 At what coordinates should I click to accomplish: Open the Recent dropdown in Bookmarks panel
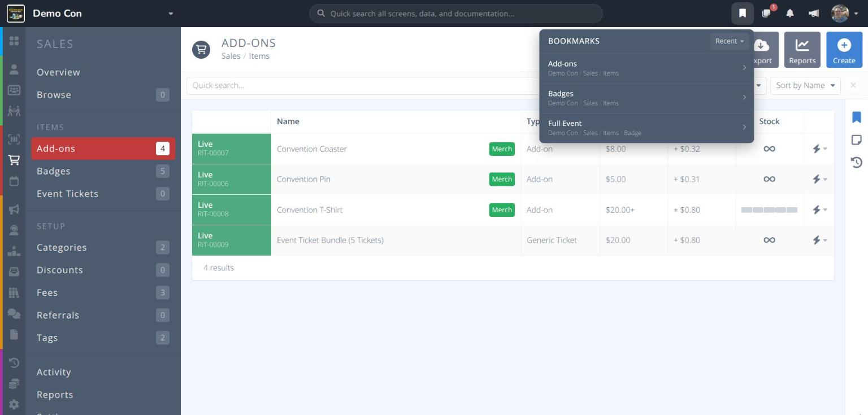pos(729,41)
